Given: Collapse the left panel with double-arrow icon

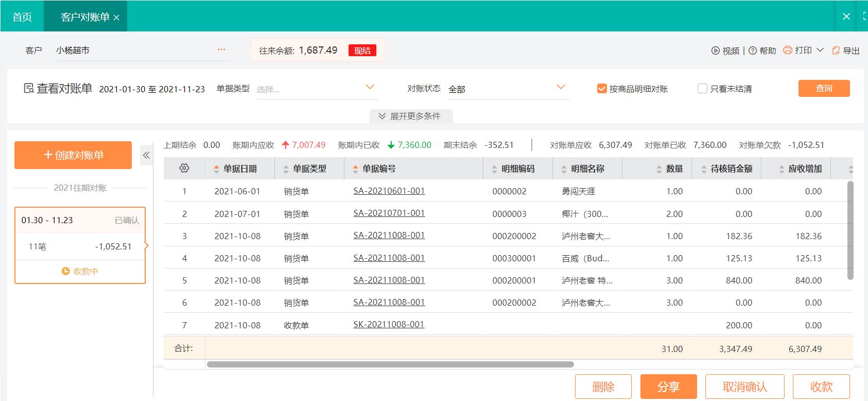Looking at the screenshot, I should pos(146,155).
